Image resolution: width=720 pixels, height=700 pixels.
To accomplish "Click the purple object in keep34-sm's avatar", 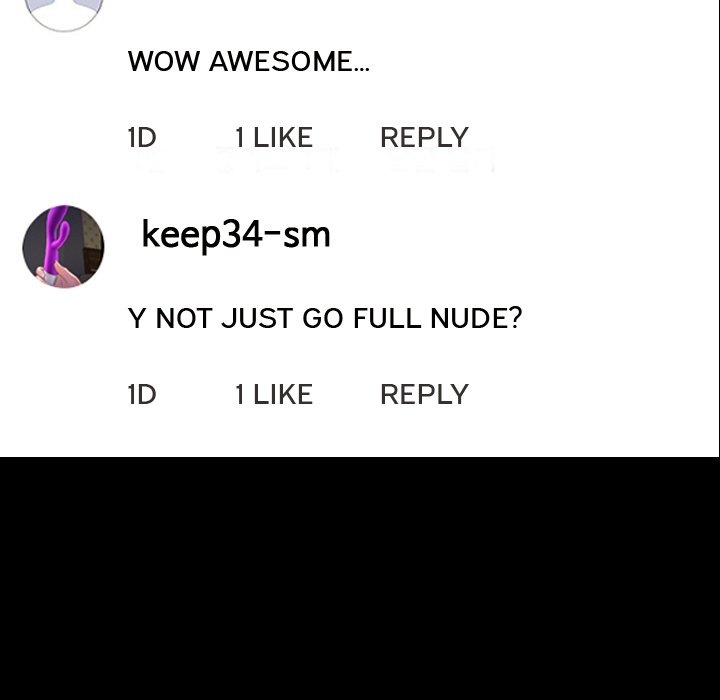I will point(57,238).
